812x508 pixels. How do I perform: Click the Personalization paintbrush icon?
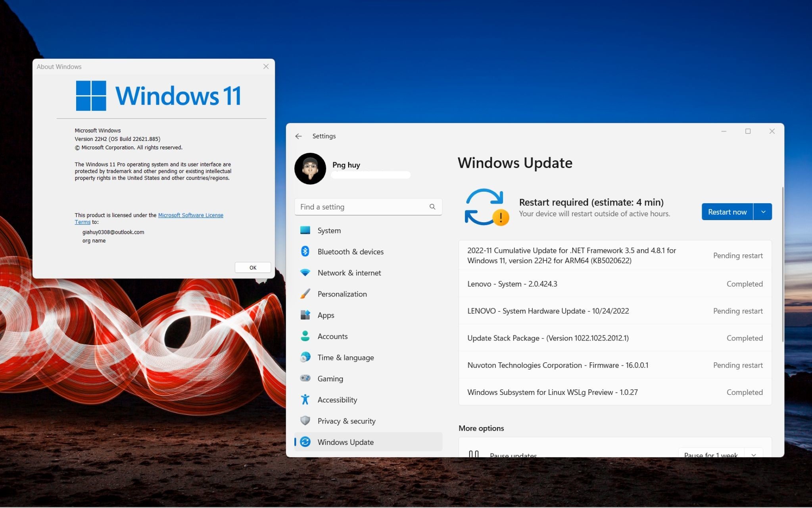[x=305, y=294]
